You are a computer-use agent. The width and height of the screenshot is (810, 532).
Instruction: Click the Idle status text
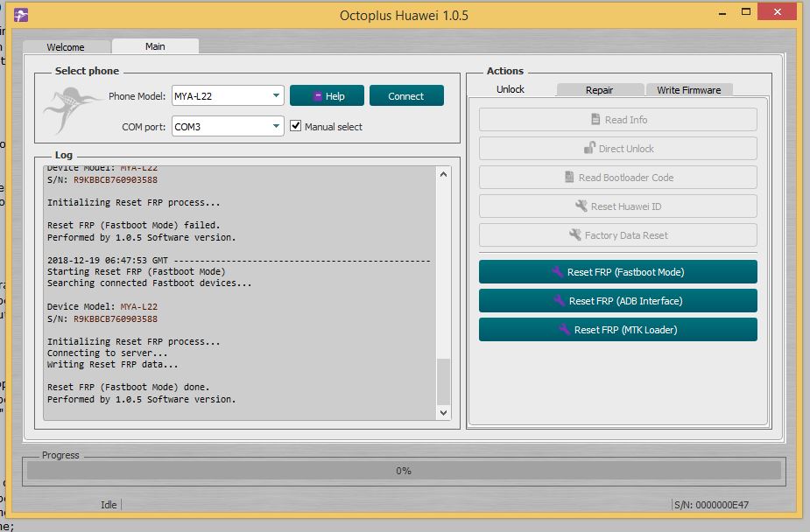point(109,505)
